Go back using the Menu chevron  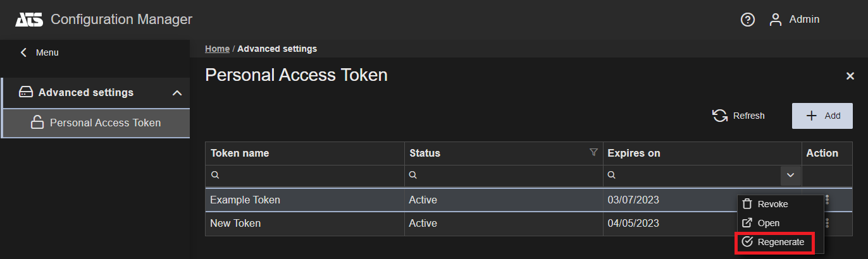tap(24, 52)
